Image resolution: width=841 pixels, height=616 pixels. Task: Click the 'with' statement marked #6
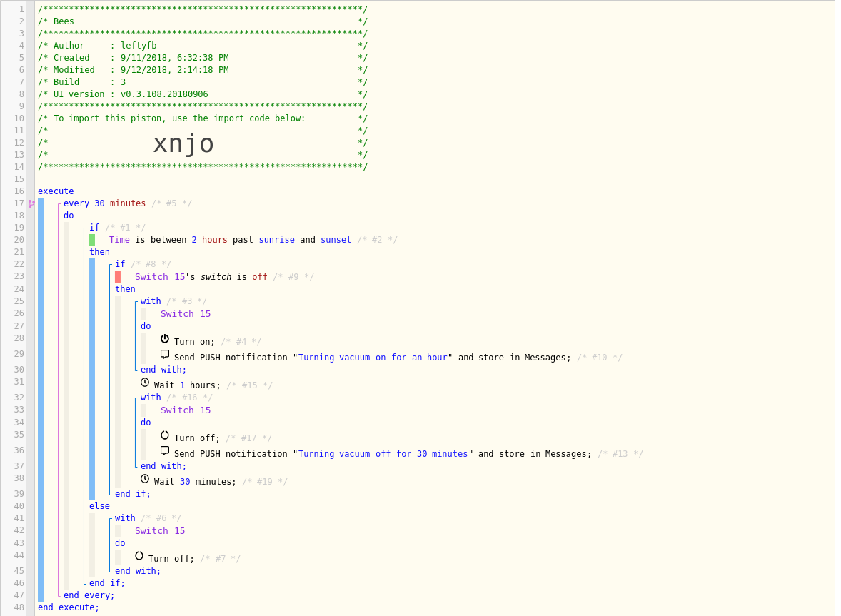point(125,518)
